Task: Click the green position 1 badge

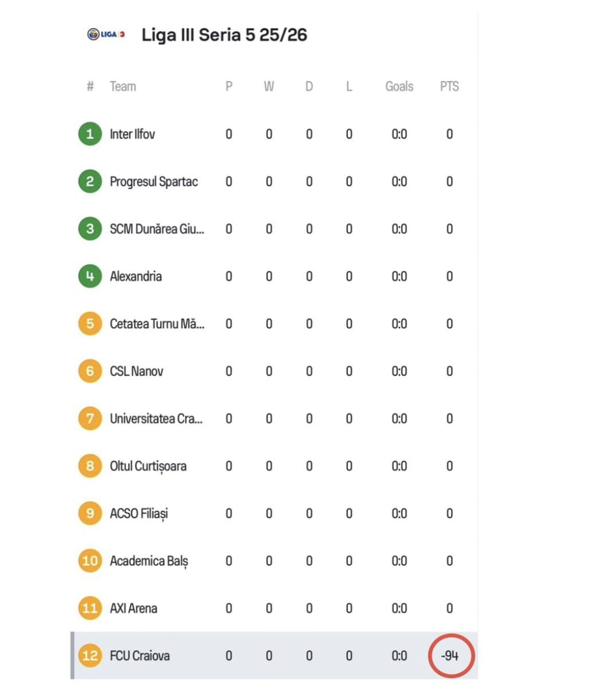Action: (89, 134)
